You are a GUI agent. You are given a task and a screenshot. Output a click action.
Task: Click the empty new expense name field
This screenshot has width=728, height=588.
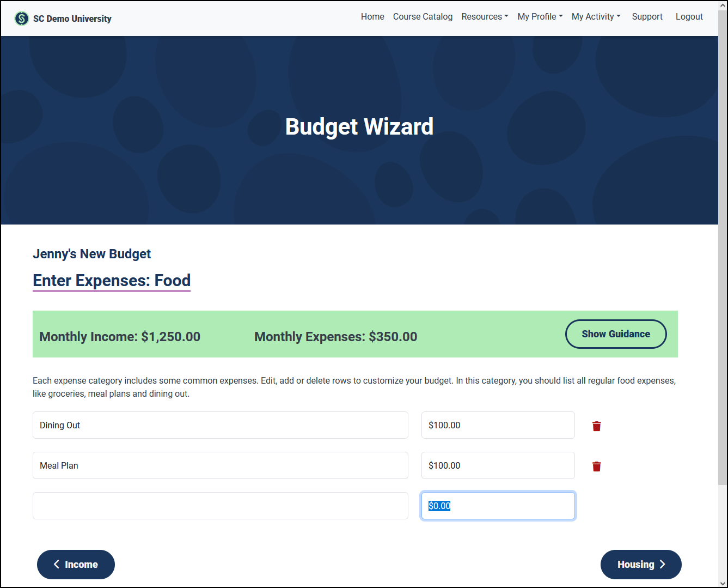tap(220, 506)
